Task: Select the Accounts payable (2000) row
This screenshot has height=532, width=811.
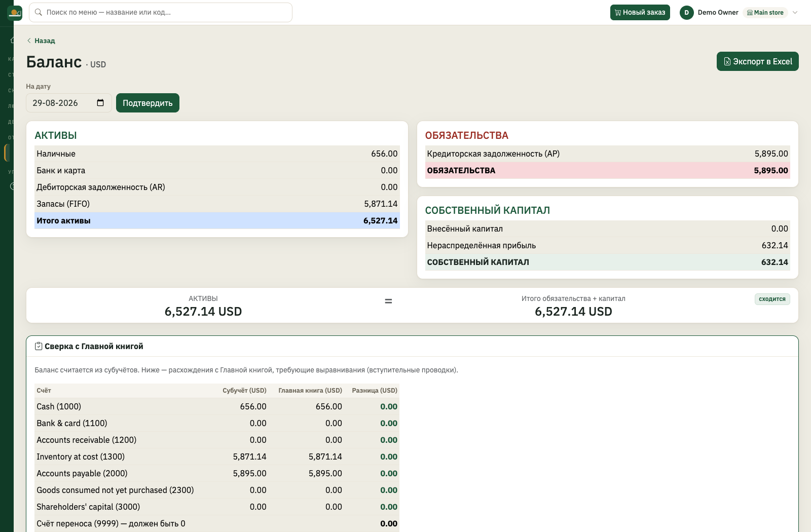Action: point(217,473)
